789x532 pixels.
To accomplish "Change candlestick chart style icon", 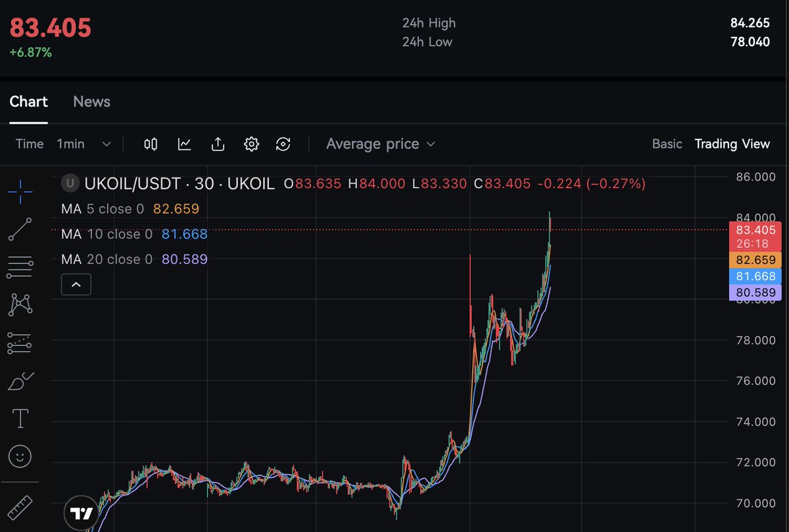I will [x=151, y=144].
